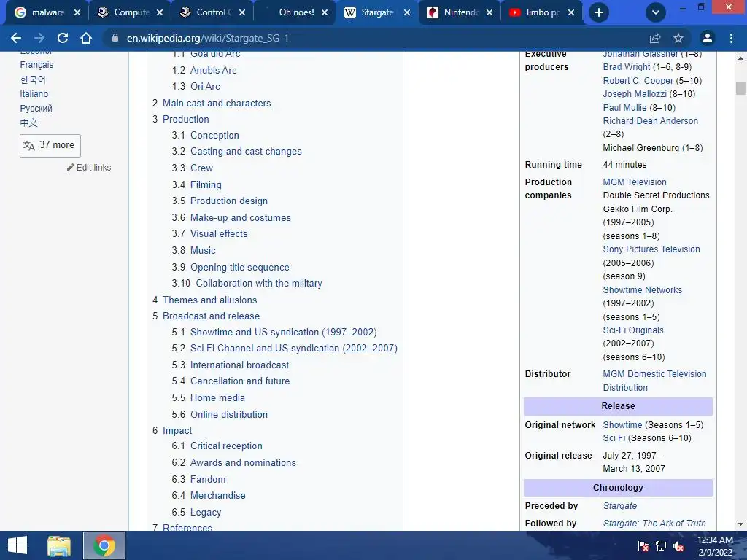Close the limbo pc YouTube tab
Image resolution: width=747 pixels, height=560 pixels.
(x=571, y=12)
